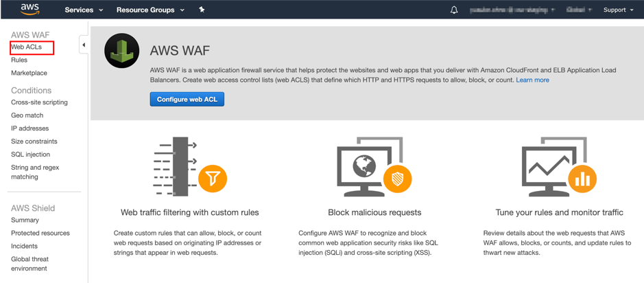Open the Services dropdown menu

click(84, 10)
